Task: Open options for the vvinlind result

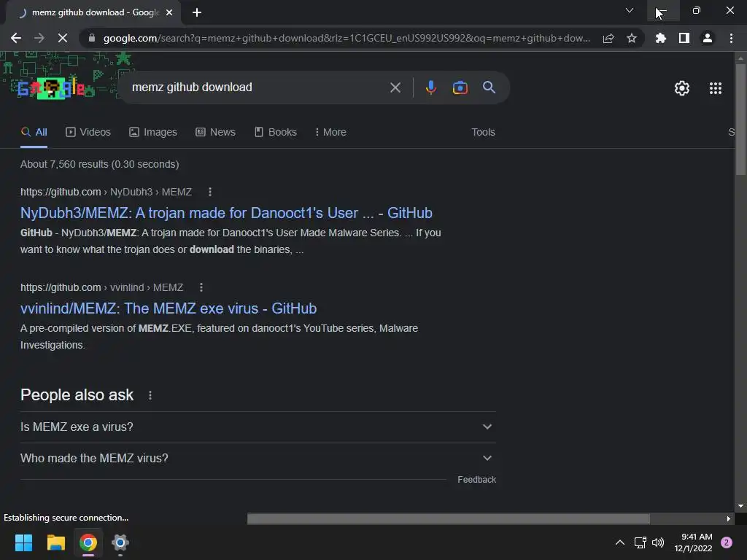Action: pyautogui.click(x=201, y=287)
